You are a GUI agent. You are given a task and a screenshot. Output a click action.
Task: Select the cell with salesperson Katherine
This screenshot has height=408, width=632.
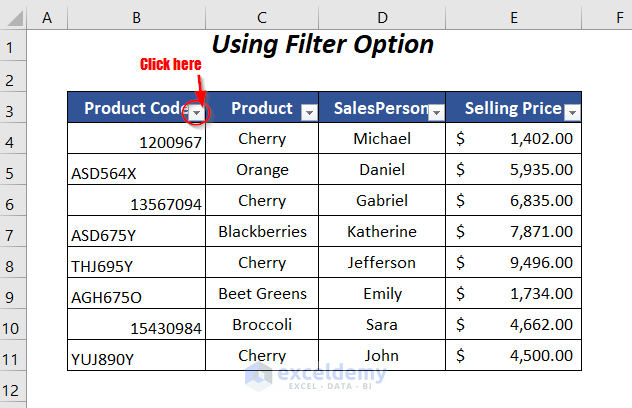tap(382, 232)
